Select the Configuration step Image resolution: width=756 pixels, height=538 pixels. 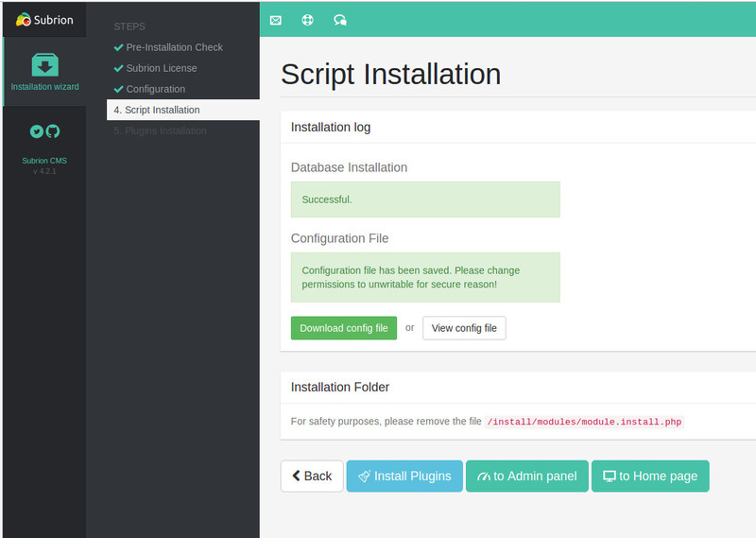pyautogui.click(x=155, y=89)
